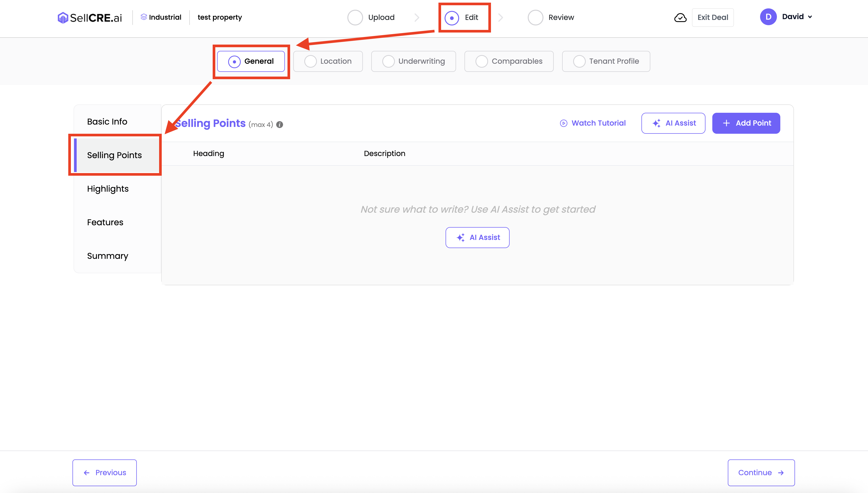The image size is (868, 493).
Task: Open the David account dropdown arrow
Action: click(810, 17)
